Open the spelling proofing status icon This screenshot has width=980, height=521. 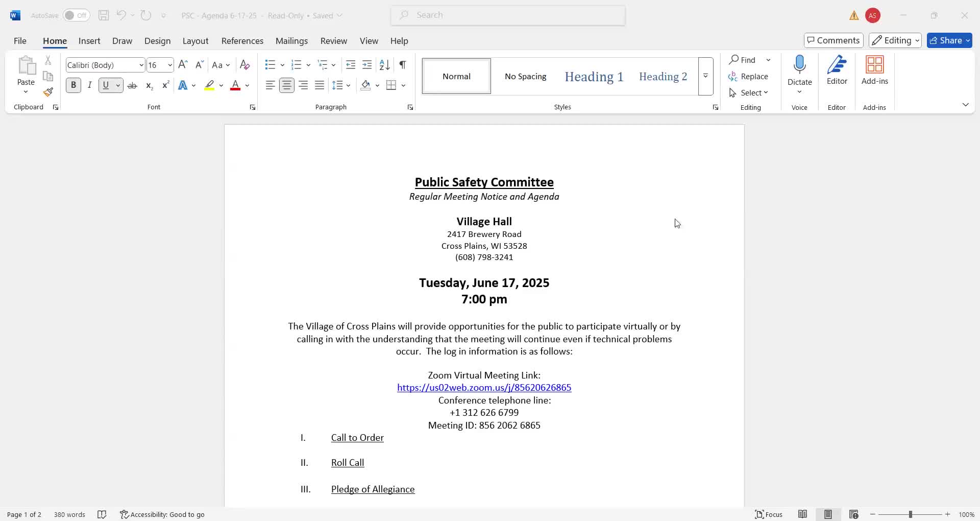[102, 514]
